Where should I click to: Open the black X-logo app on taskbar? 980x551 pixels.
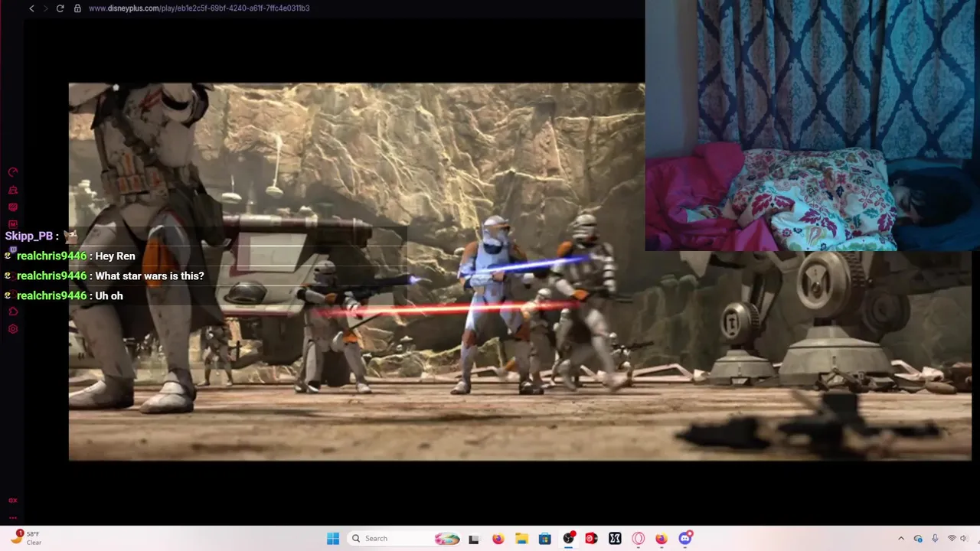pyautogui.click(x=615, y=539)
